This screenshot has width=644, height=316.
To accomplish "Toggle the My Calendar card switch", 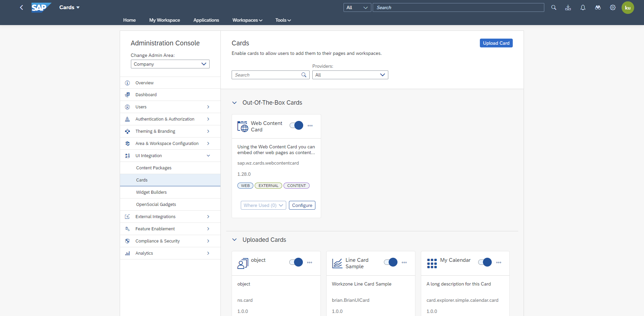I will click(485, 262).
